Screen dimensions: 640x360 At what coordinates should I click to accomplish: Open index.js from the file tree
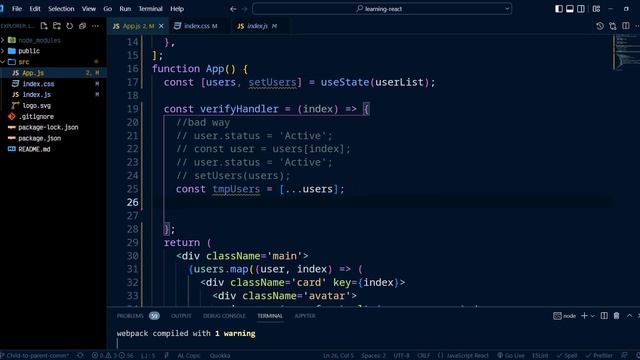coord(53,94)
